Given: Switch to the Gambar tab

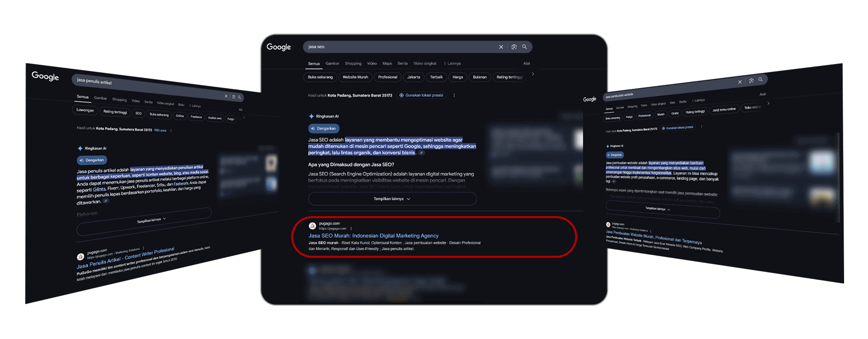Looking at the screenshot, I should tap(332, 64).
